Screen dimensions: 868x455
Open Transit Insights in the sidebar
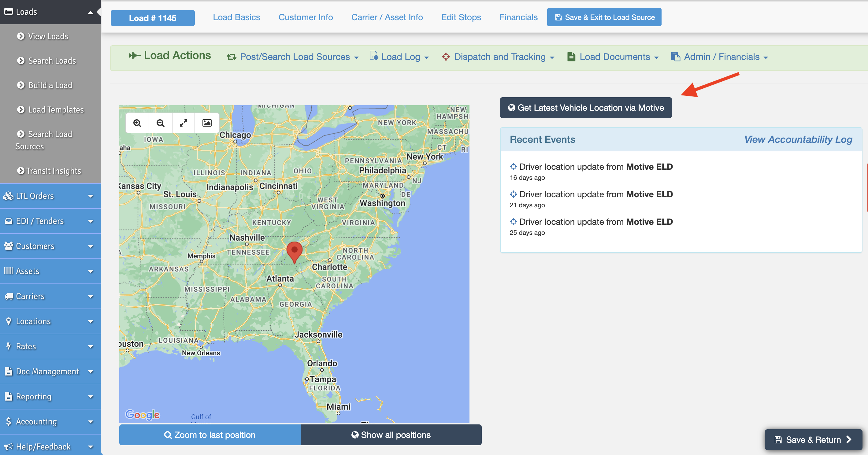click(53, 171)
